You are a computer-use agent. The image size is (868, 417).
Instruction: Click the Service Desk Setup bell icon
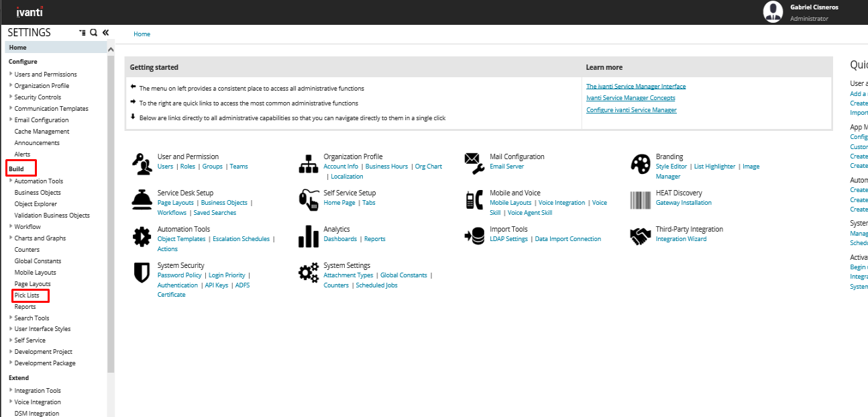[142, 200]
